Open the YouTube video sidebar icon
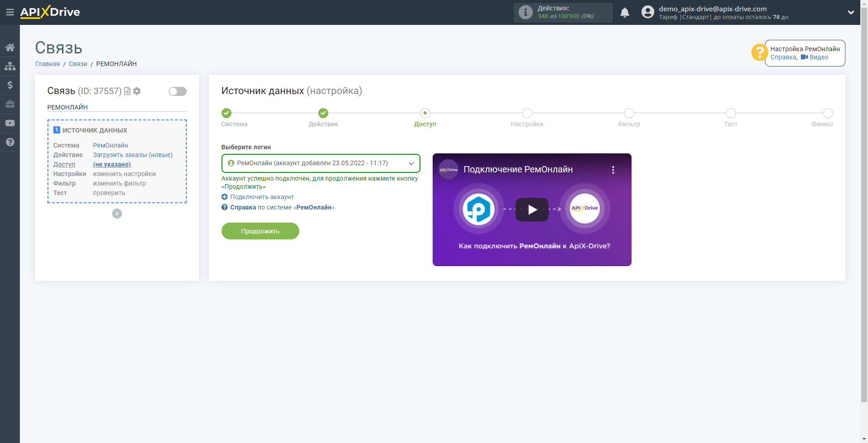The height and width of the screenshot is (443, 868). point(10,123)
